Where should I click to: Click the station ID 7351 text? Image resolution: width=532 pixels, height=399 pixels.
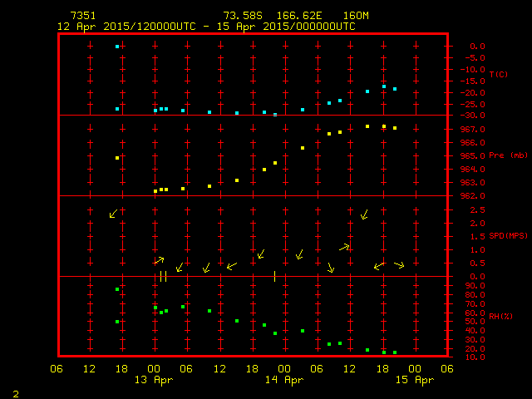82,16
